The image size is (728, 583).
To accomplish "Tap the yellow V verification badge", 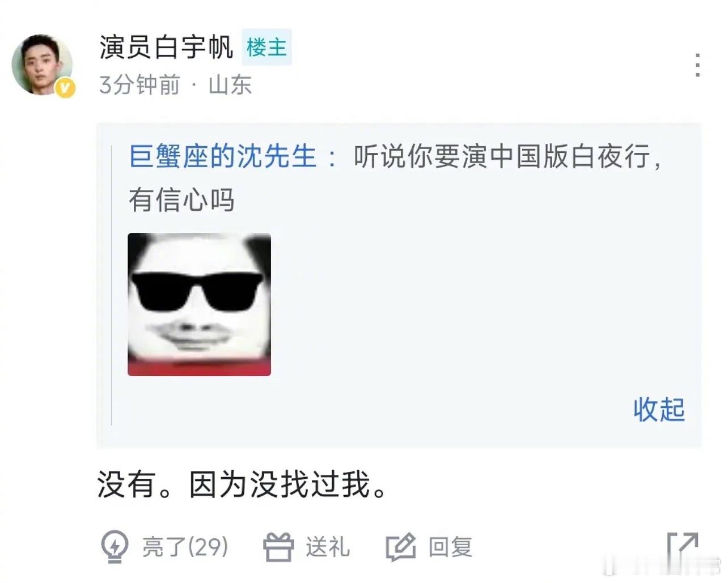I will 66,88.
